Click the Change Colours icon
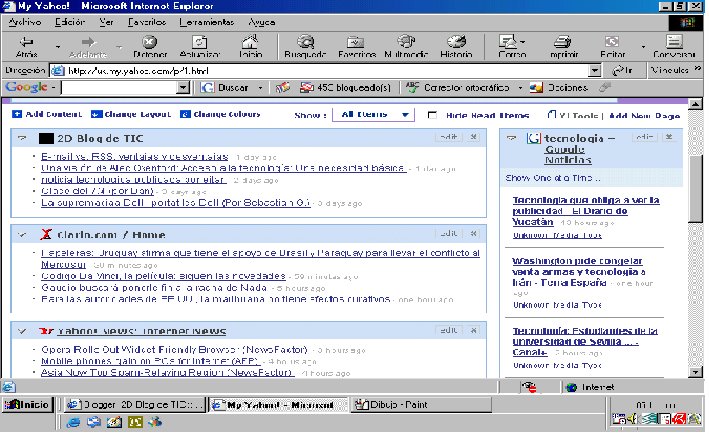 tap(185, 114)
